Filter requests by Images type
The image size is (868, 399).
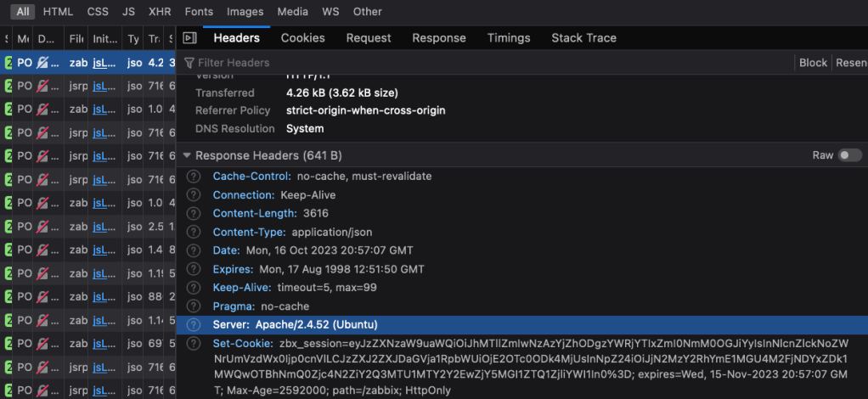[x=245, y=12]
